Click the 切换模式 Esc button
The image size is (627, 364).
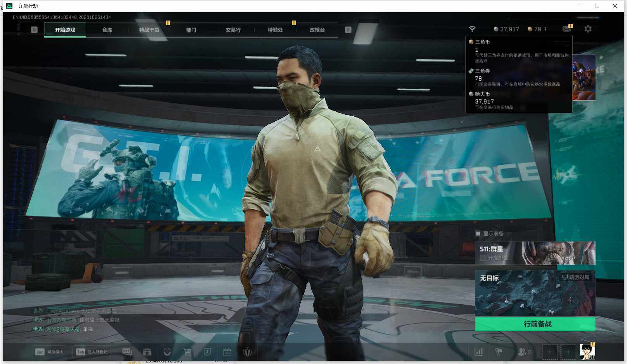coord(49,352)
